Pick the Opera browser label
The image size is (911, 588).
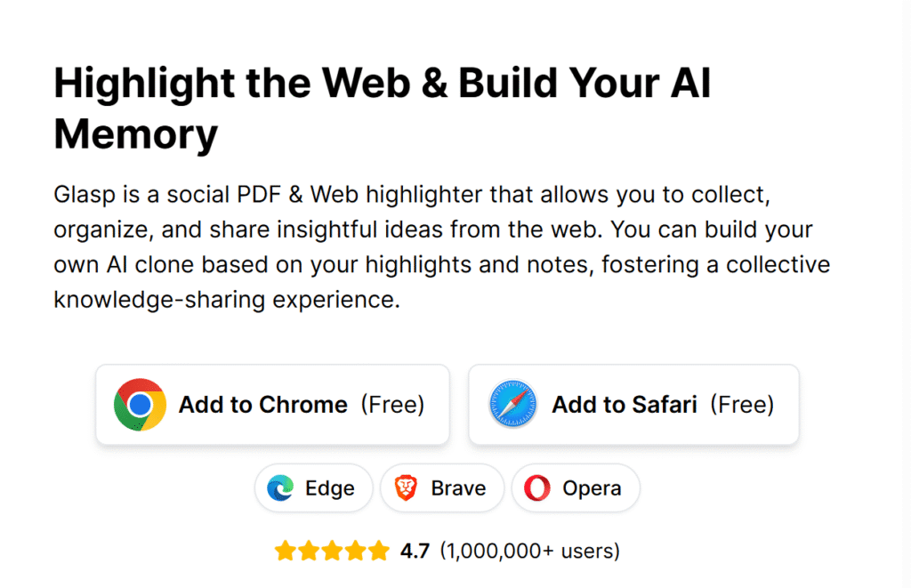coord(592,488)
